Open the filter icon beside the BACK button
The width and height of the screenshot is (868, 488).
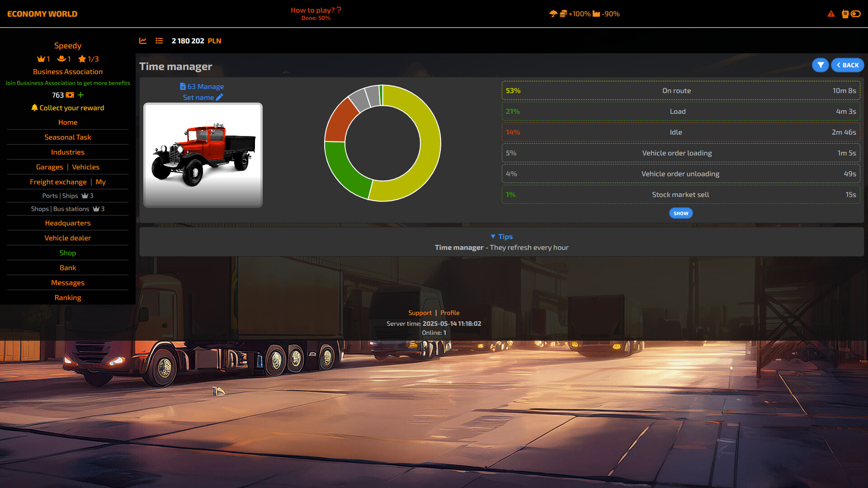(x=820, y=65)
